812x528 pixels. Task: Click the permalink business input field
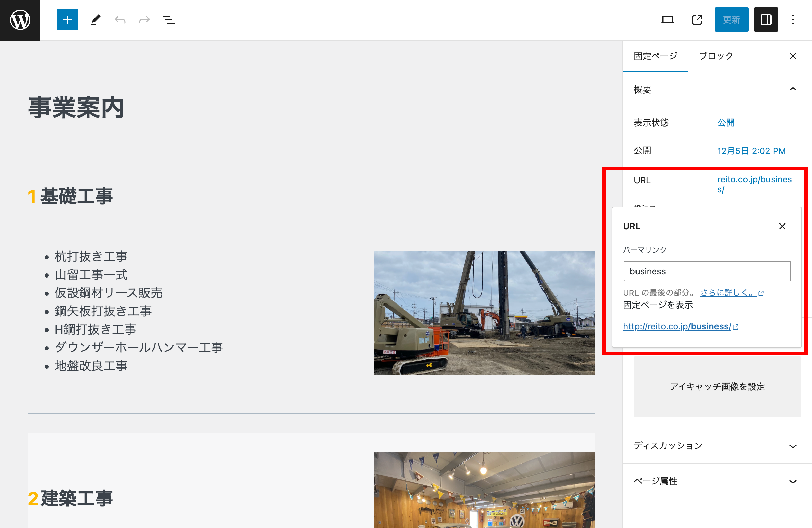point(707,271)
